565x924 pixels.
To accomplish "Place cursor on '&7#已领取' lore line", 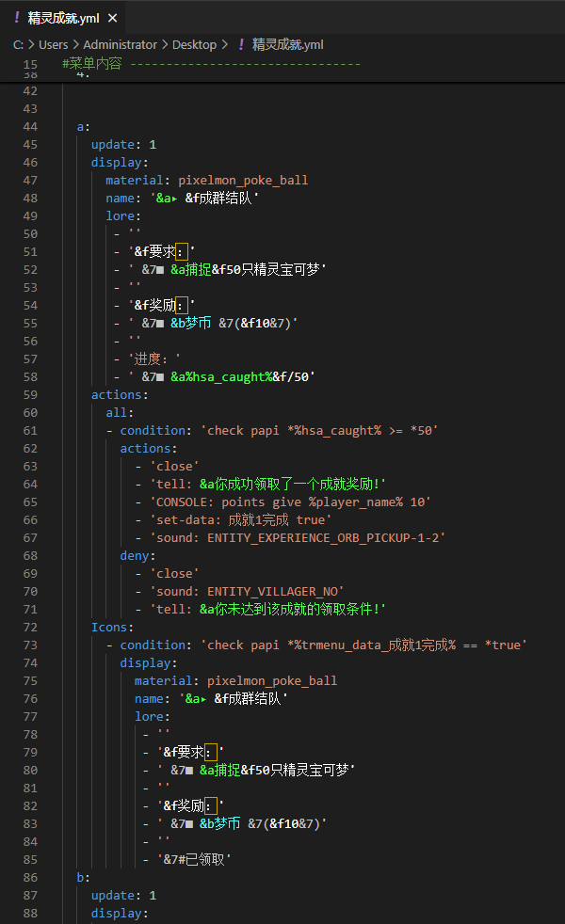I will coord(186,859).
